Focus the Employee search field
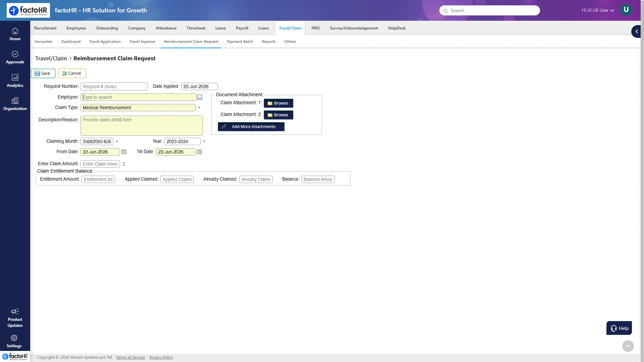Image resolution: width=644 pixels, height=362 pixels. [x=139, y=97]
